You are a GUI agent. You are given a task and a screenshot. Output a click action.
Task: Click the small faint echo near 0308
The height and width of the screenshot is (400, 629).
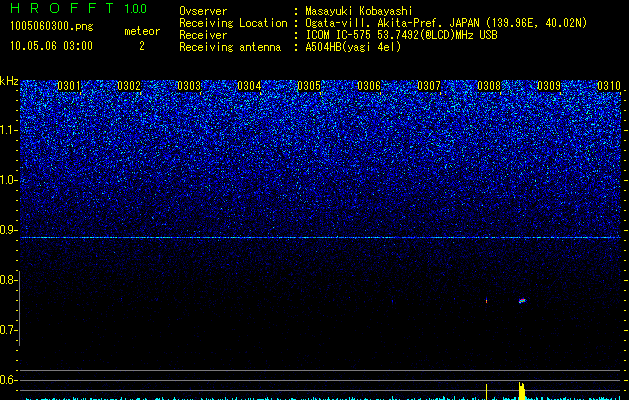point(487,301)
